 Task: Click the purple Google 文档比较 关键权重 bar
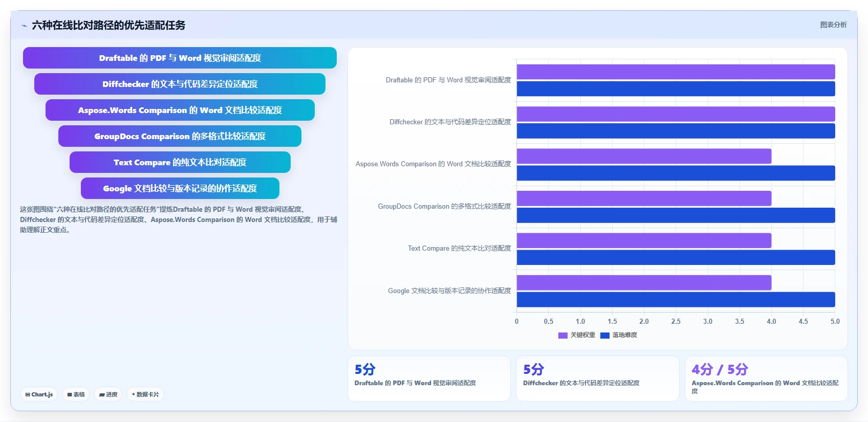tap(644, 282)
